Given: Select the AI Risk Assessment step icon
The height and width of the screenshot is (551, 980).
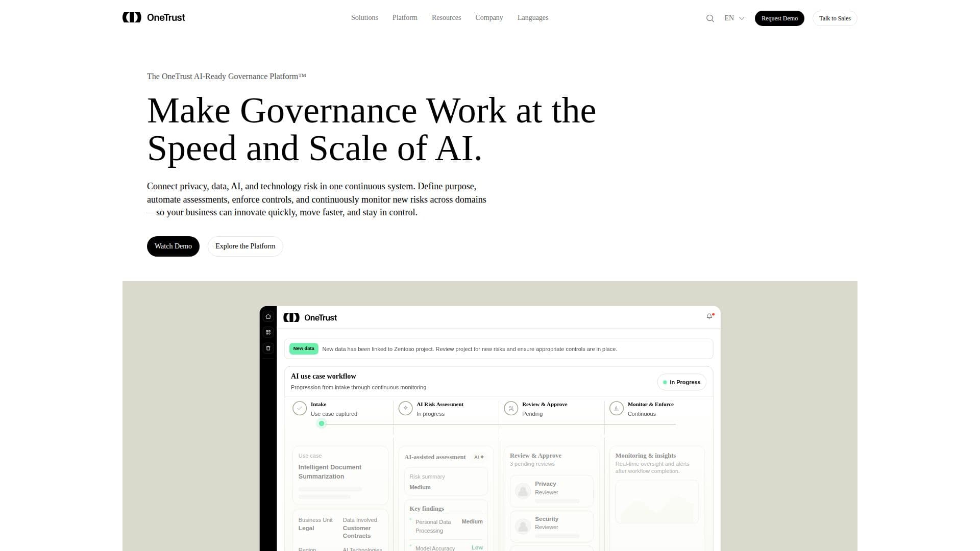Looking at the screenshot, I should (405, 409).
